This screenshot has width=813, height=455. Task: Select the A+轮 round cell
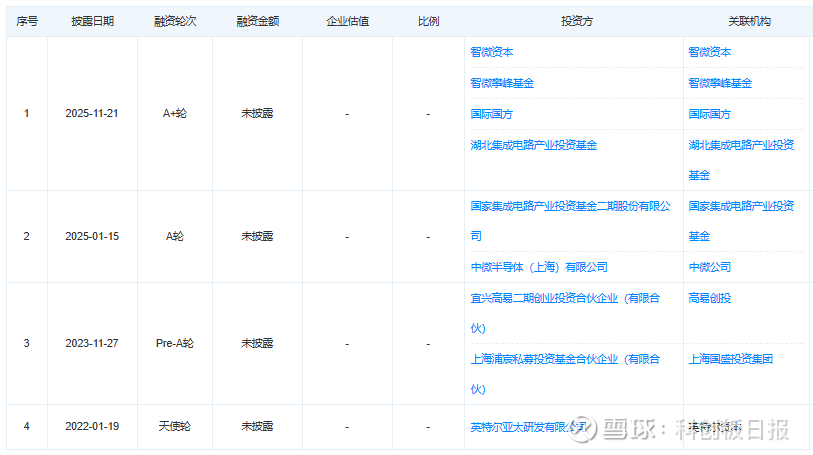coord(175,113)
